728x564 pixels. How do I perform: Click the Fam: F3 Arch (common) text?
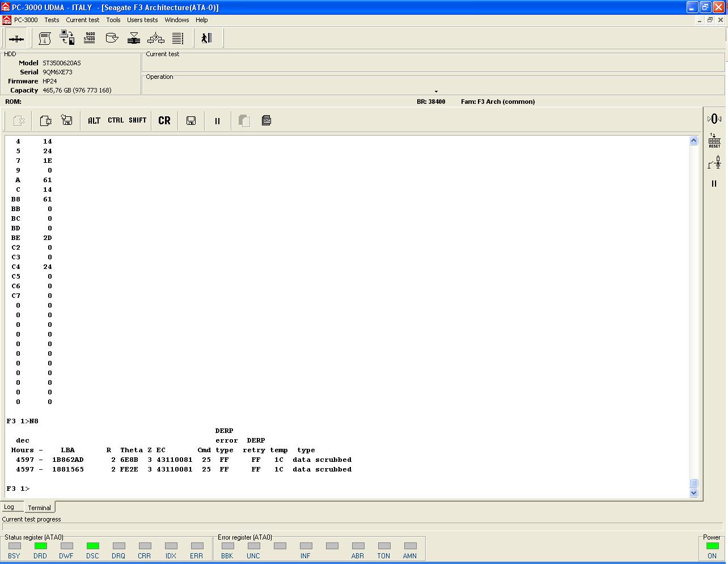coord(498,102)
